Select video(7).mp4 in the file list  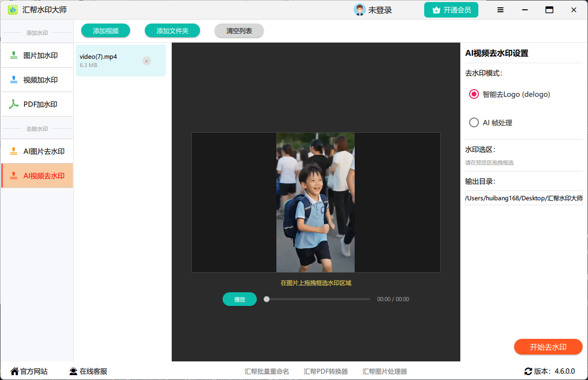click(121, 61)
